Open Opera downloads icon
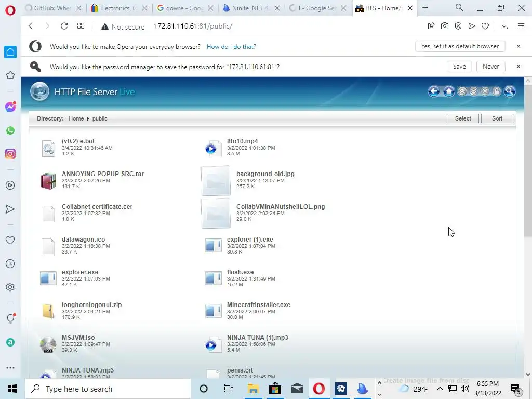This screenshot has height=399, width=532. 504,26
